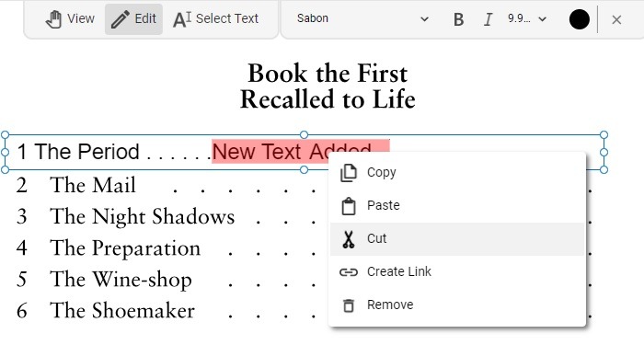The height and width of the screenshot is (345, 644).
Task: Click the top-right corner handle of text box
Action: [x=604, y=134]
